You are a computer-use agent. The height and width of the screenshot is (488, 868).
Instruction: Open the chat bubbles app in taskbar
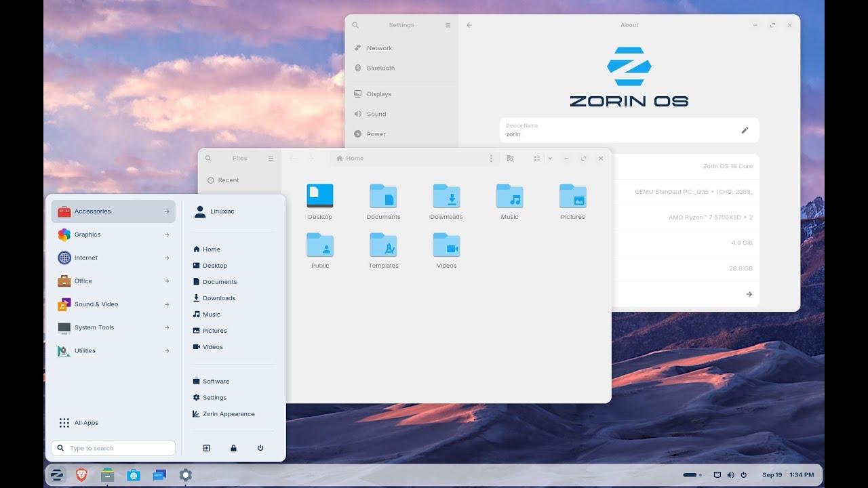pyautogui.click(x=159, y=475)
